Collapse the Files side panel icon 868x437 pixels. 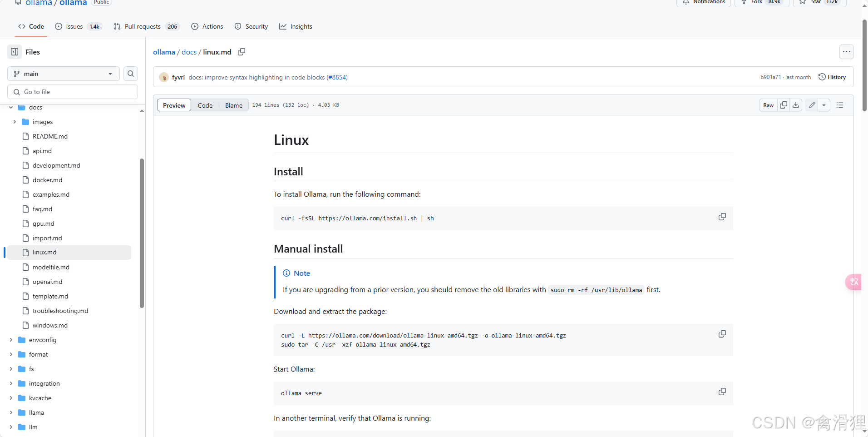(15, 52)
